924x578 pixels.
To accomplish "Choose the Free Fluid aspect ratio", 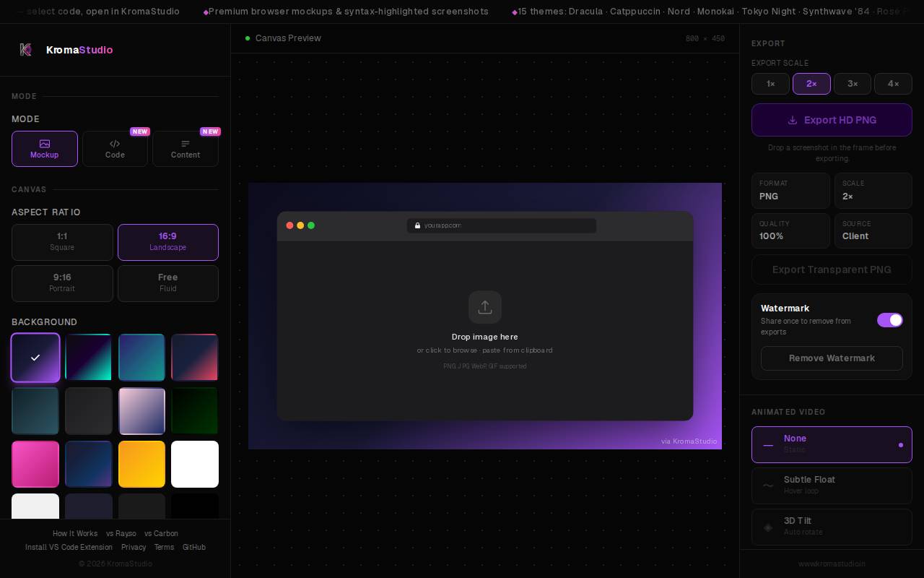I will coord(168,283).
